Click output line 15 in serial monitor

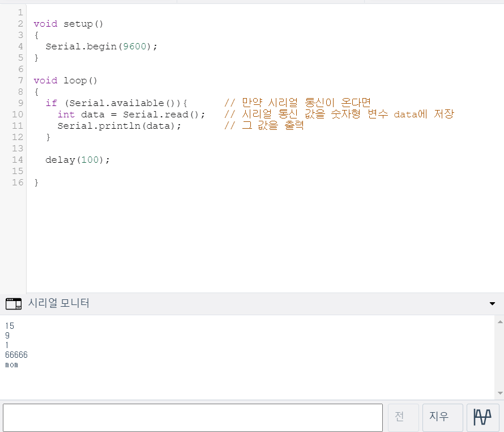pyautogui.click(x=10, y=326)
